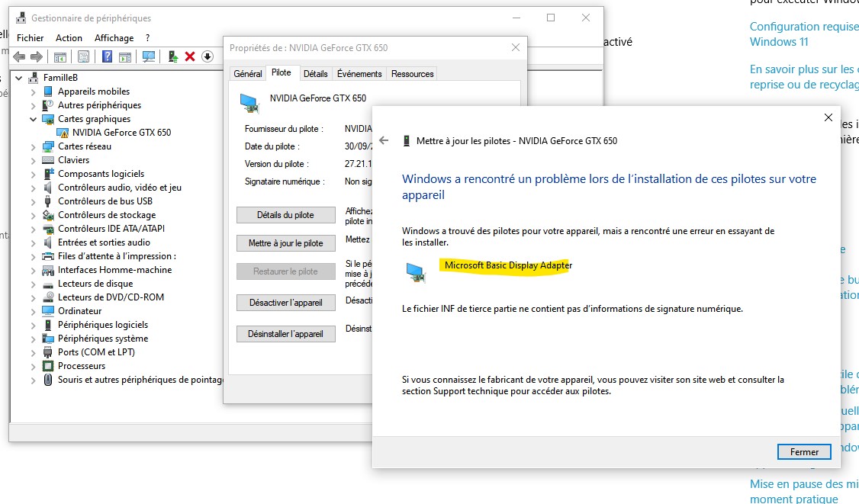Screen dimensions: 859x504
Task: Click Désinstaller l'appareil button
Action: 285,334
